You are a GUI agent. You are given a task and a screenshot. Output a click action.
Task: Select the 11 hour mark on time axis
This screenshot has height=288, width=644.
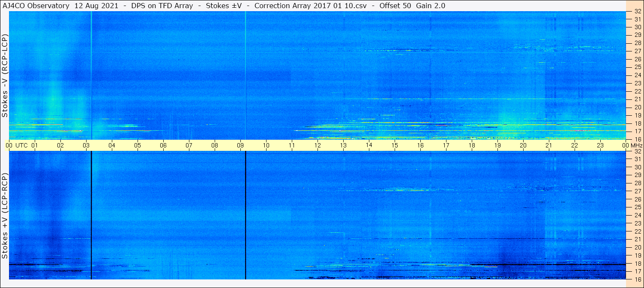pyautogui.click(x=292, y=145)
